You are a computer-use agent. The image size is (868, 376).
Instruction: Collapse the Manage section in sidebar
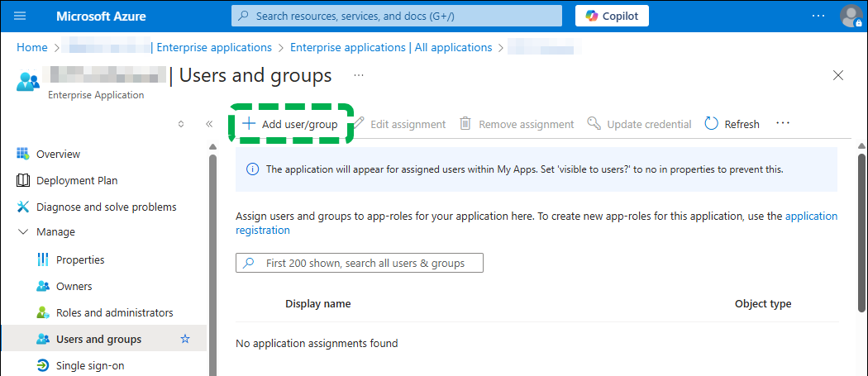(x=23, y=232)
